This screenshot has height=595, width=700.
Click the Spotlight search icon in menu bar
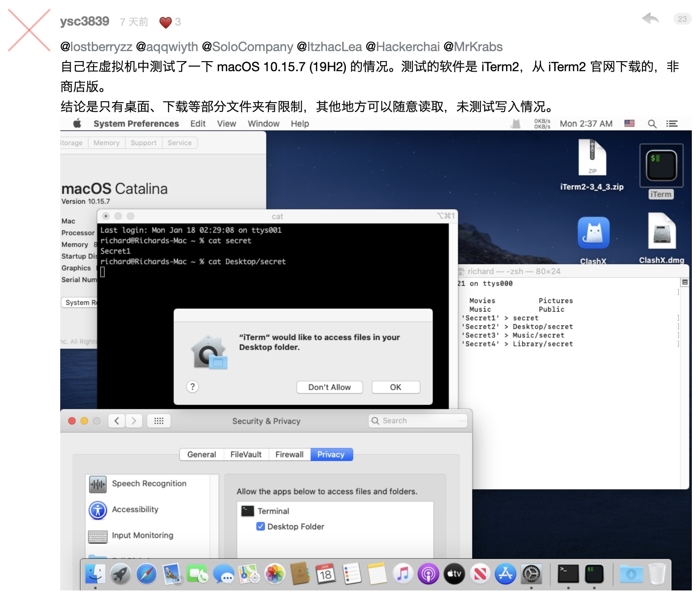click(x=652, y=124)
